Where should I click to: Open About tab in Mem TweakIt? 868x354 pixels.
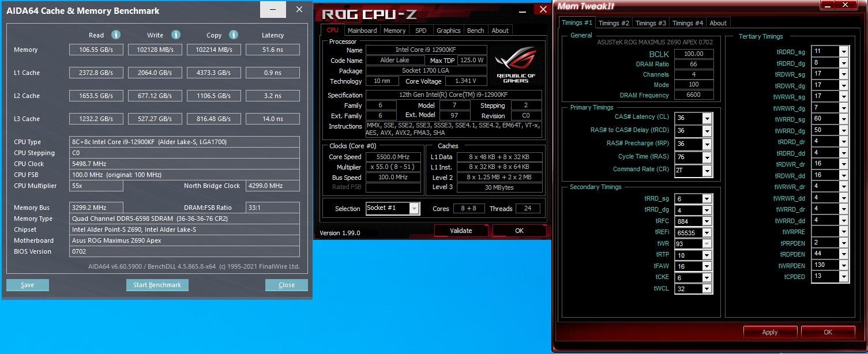tap(718, 23)
